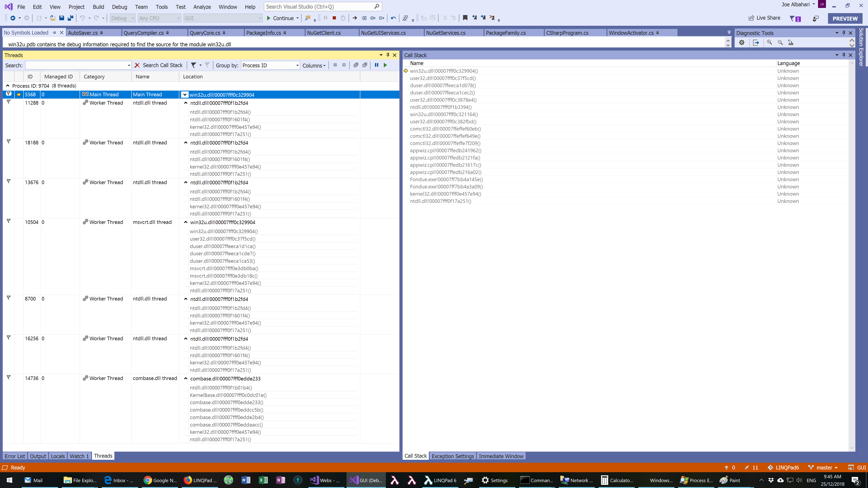Click the Undo last step icon

393,18
